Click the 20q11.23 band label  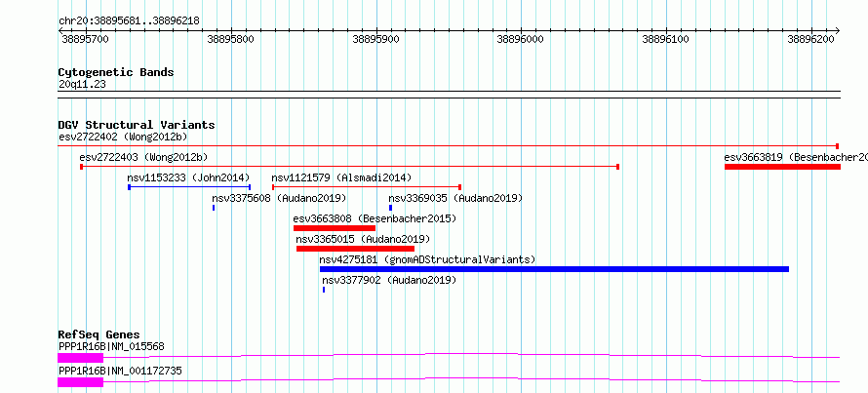tap(82, 85)
